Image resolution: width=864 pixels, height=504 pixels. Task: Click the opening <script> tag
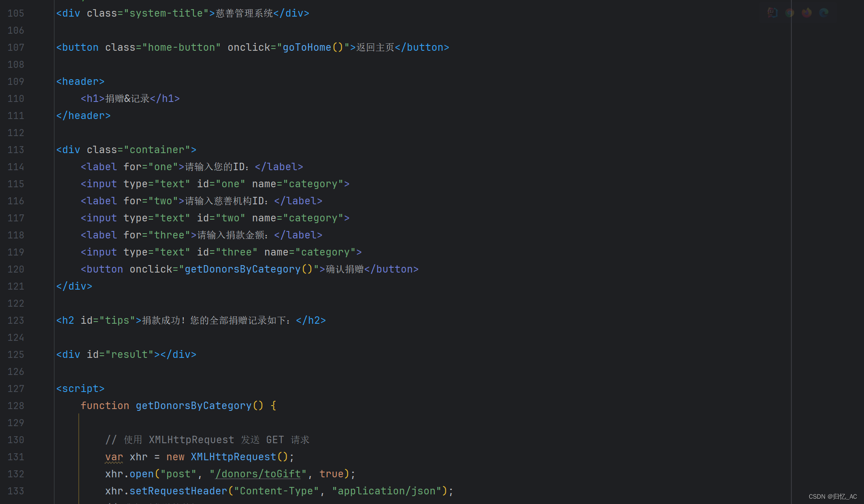[x=80, y=388]
